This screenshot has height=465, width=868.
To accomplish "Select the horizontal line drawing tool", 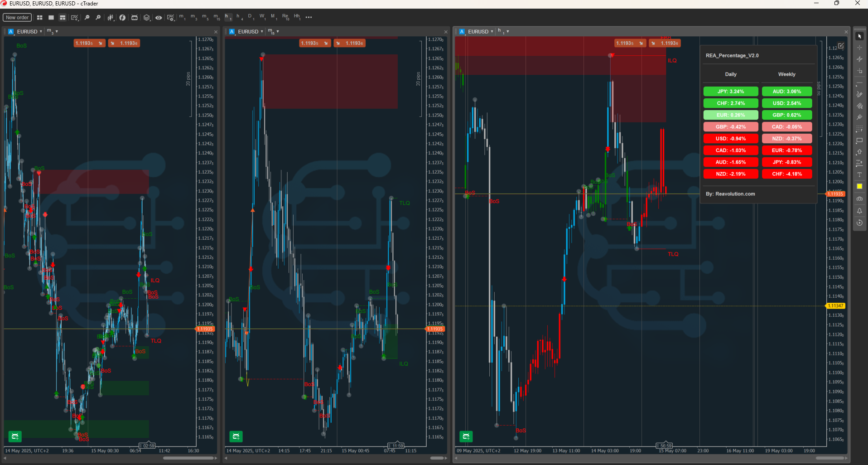I will click(859, 84).
